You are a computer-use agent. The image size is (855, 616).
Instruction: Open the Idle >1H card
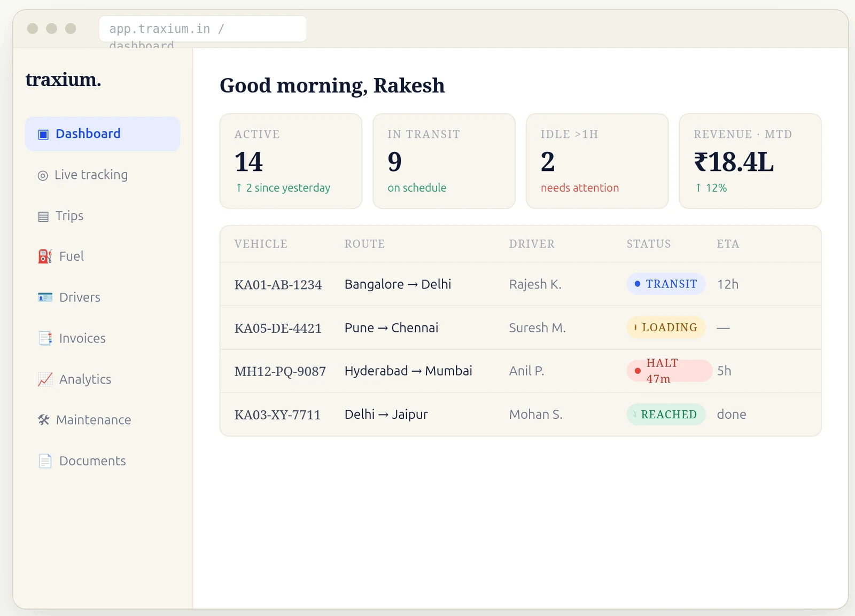tap(597, 161)
